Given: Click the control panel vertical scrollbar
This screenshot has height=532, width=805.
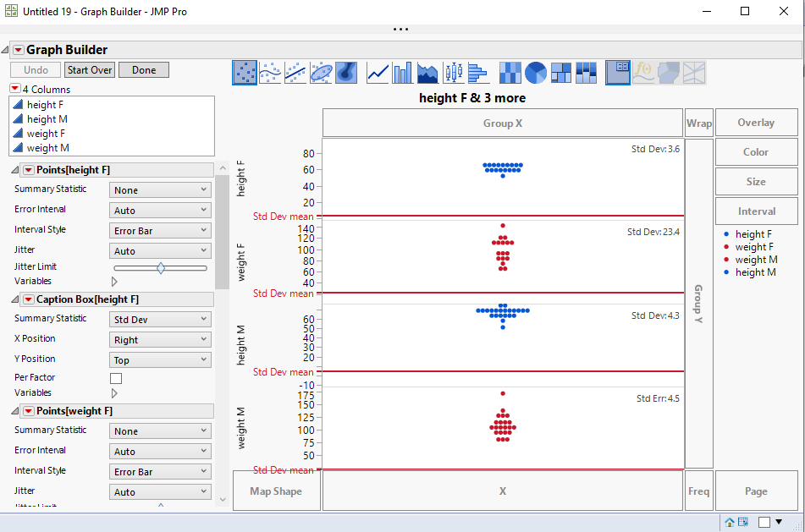Looking at the screenshot, I should 223,231.
